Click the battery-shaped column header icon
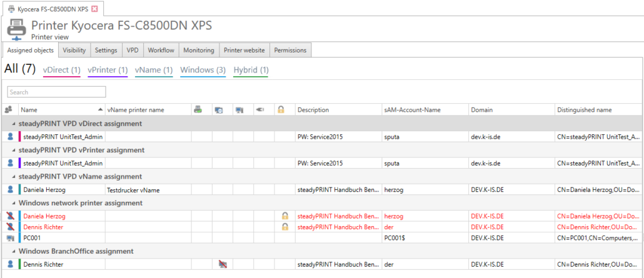This screenshot has height=278, width=644. click(259, 110)
